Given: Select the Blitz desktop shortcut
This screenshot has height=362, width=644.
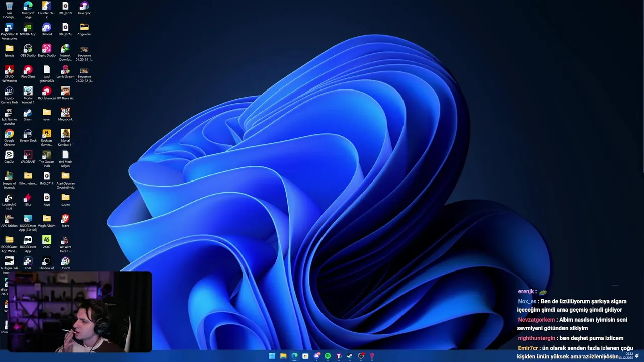Looking at the screenshot, I should [28, 200].
